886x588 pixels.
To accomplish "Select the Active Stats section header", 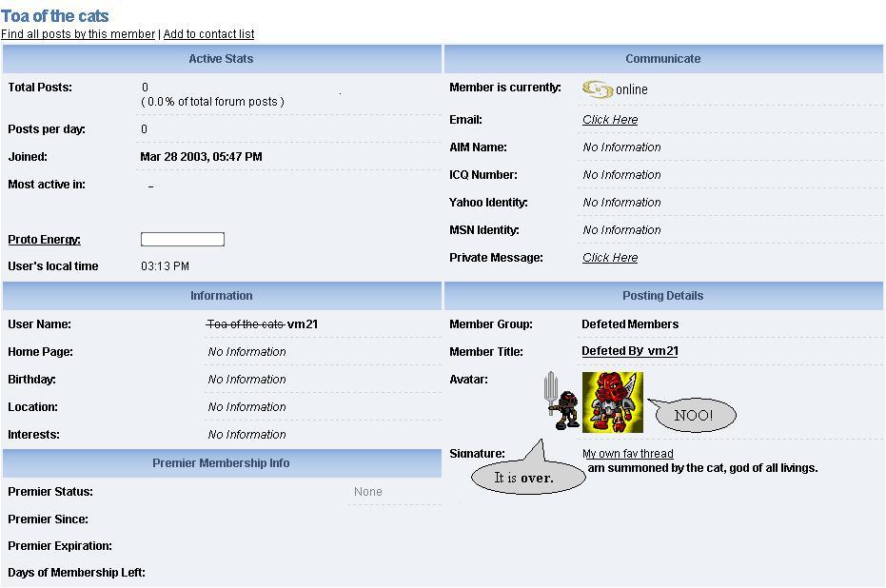I will click(x=221, y=59).
